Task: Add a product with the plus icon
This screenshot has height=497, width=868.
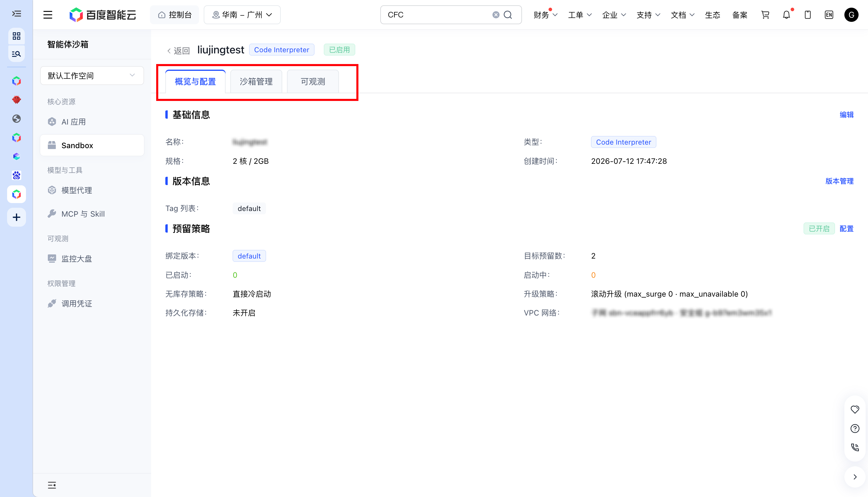Action: 17,217
